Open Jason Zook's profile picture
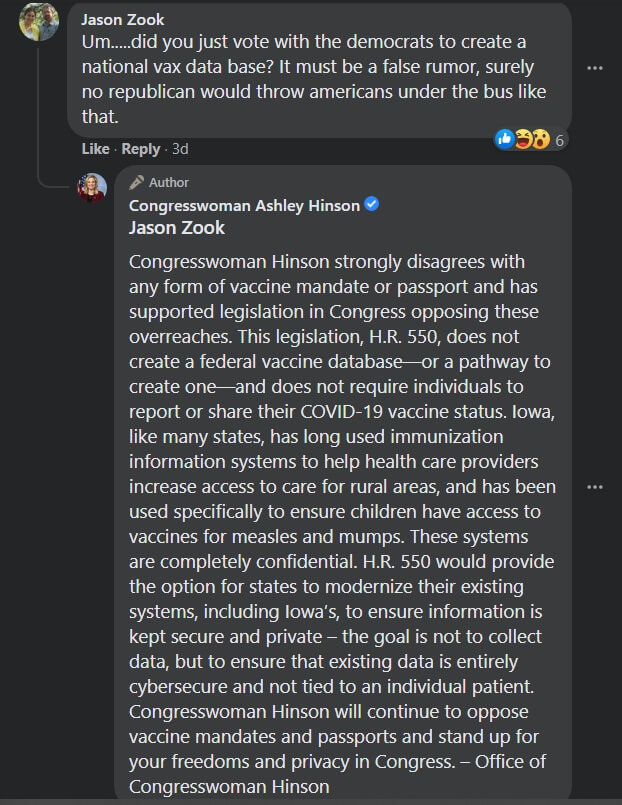This screenshot has height=805, width=622. tap(39, 22)
